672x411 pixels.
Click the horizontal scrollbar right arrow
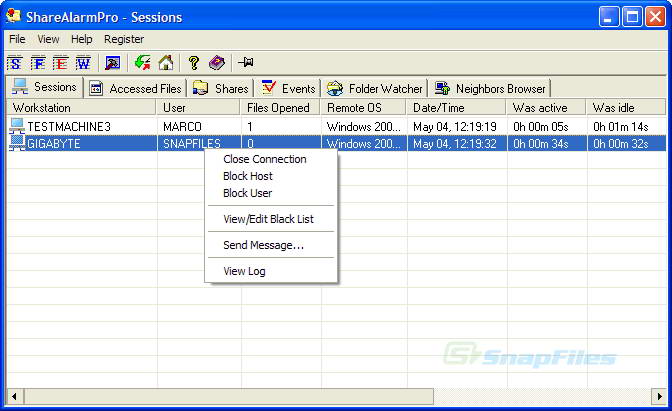(659, 396)
